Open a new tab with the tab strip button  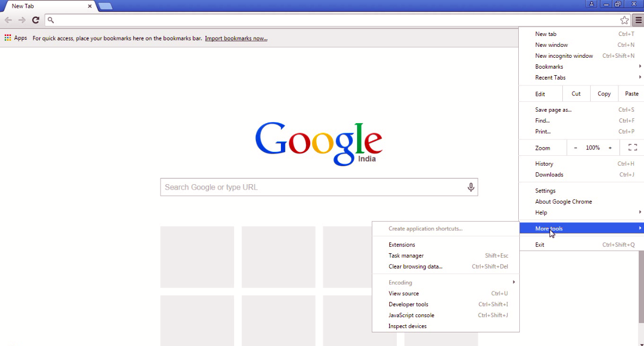pyautogui.click(x=105, y=6)
